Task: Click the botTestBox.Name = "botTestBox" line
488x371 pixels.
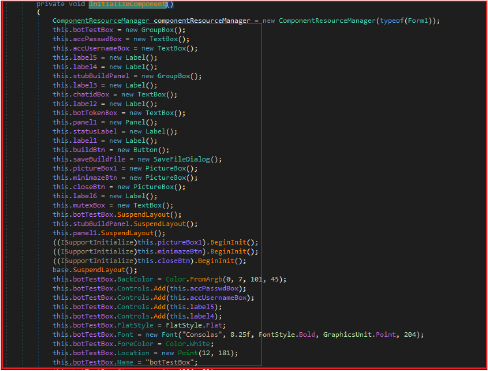Action: (x=125, y=362)
